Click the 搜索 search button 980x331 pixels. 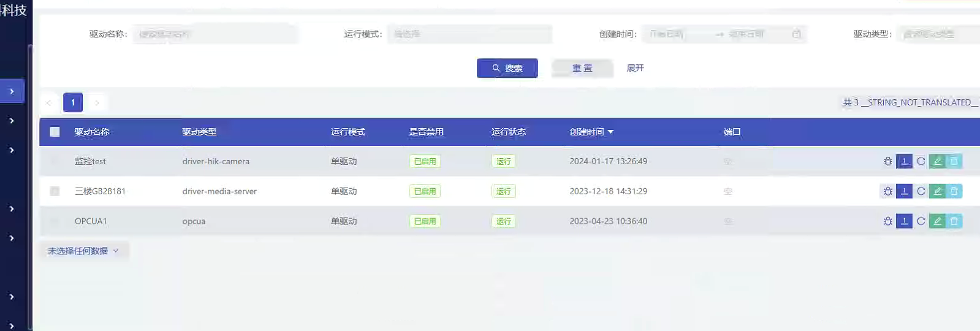point(507,68)
